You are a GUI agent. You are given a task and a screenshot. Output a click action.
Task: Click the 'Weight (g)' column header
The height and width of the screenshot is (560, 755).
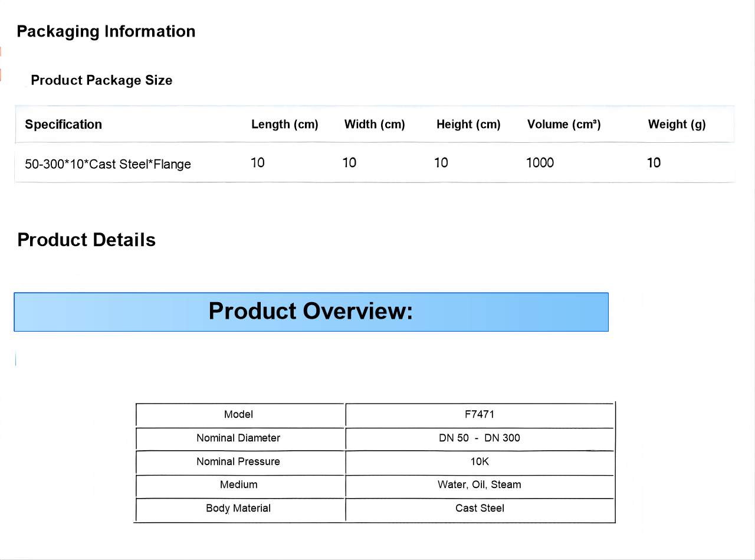677,125
